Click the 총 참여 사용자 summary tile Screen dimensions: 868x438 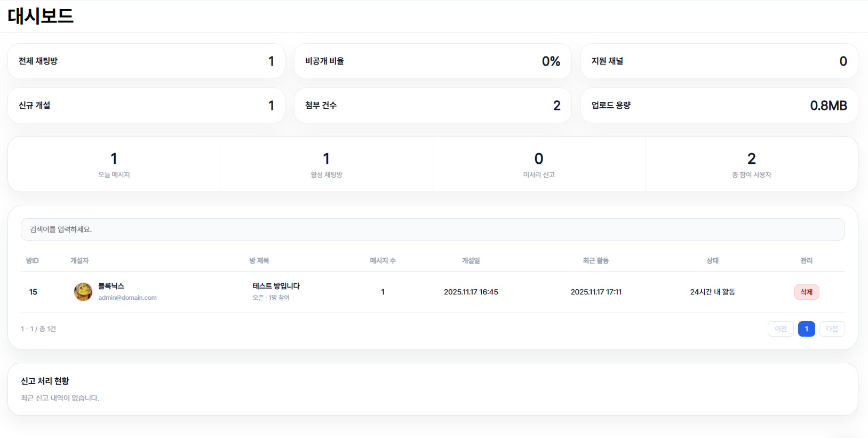(751, 164)
